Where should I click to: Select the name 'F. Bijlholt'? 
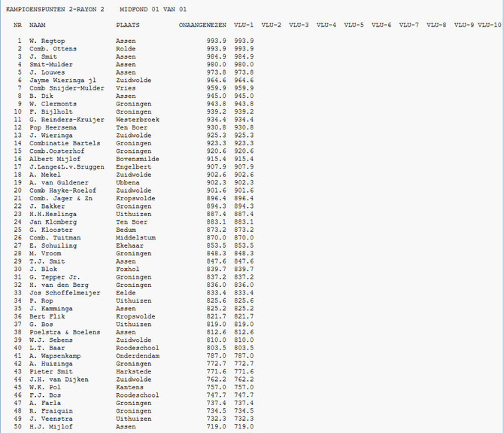pyautogui.click(x=51, y=111)
